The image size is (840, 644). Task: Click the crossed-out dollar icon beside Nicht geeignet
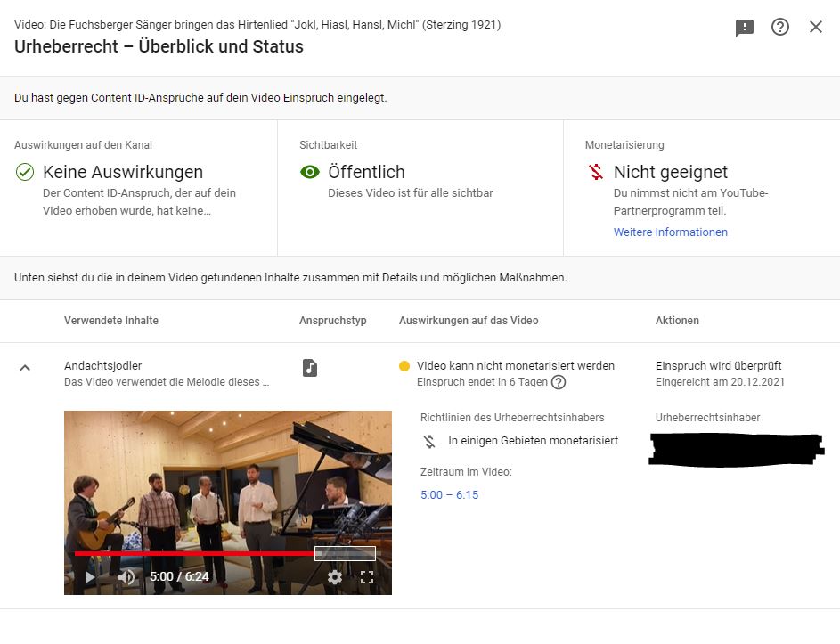tap(596, 172)
